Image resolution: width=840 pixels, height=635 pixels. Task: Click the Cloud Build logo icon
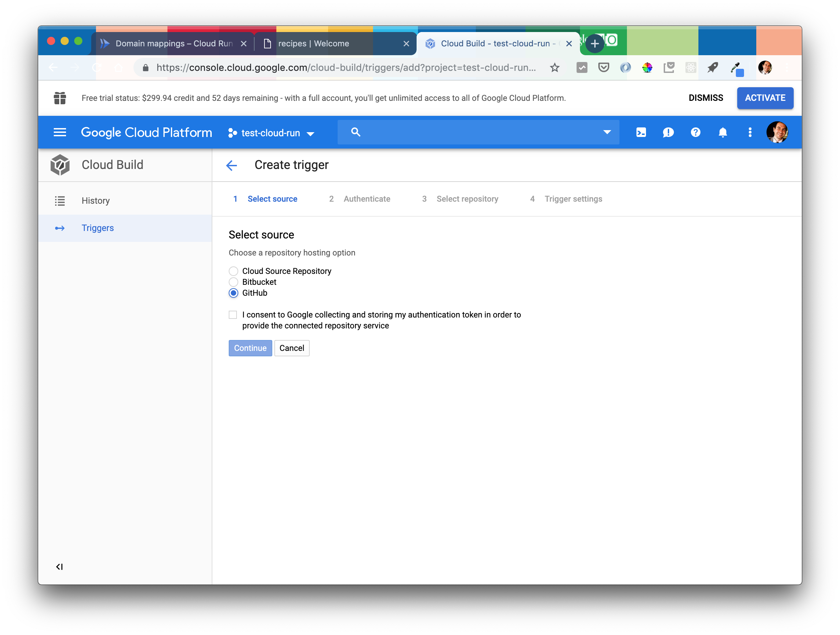click(60, 165)
